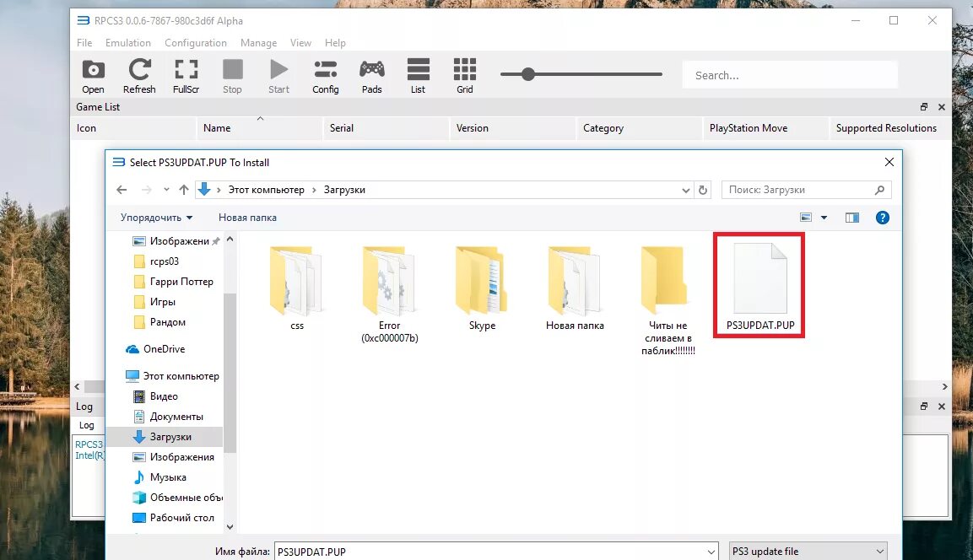Sort game list by Version column
The width and height of the screenshot is (973, 560).
[512, 127]
